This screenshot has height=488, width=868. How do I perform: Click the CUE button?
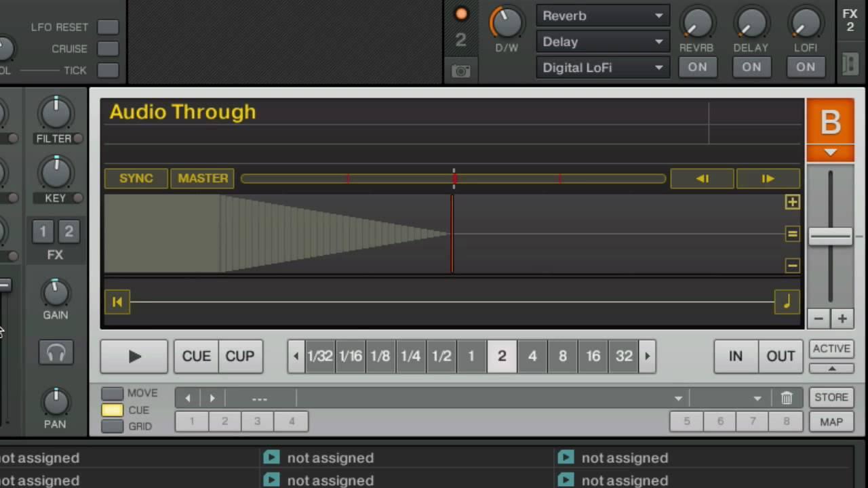(x=196, y=357)
